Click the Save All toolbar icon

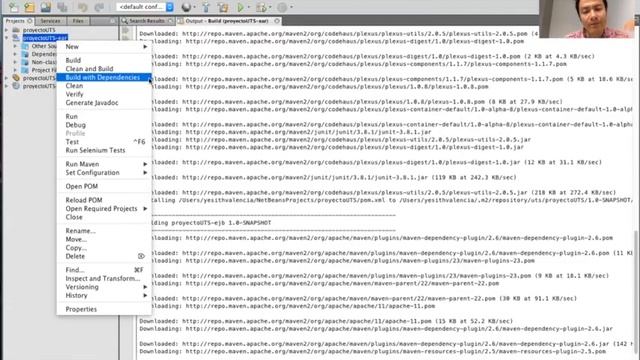(x=62, y=7)
